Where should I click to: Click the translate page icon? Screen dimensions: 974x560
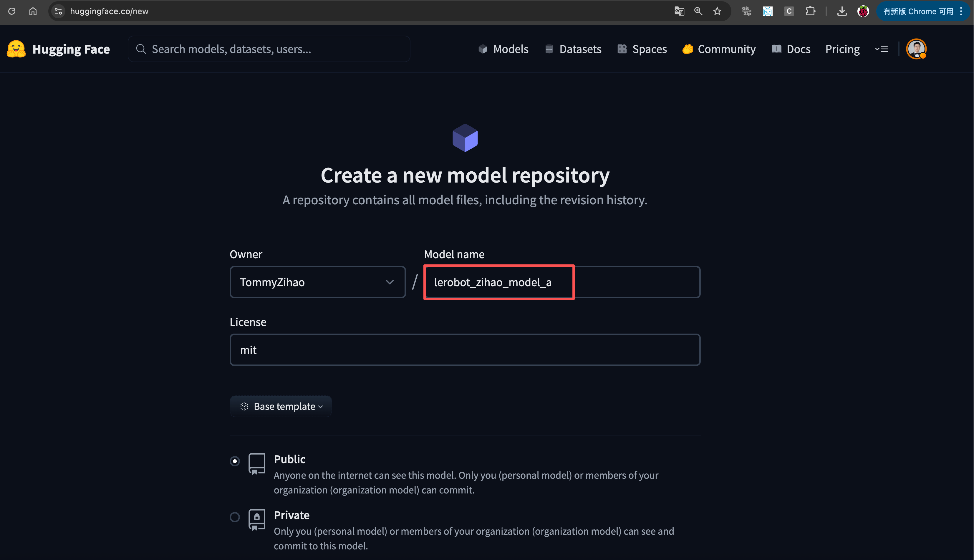680,11
